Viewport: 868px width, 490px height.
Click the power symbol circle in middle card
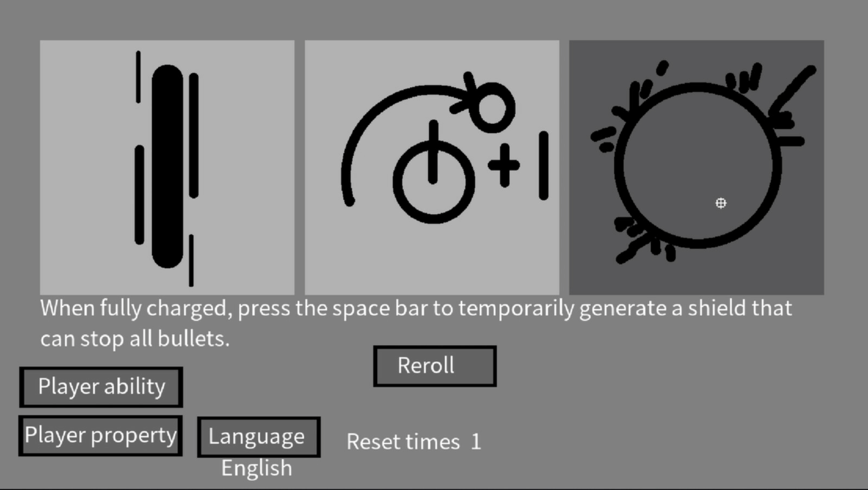pos(434,181)
